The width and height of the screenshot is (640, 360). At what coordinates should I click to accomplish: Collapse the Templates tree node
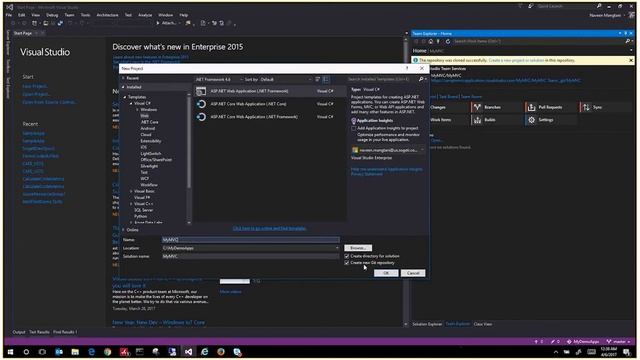click(x=125, y=97)
